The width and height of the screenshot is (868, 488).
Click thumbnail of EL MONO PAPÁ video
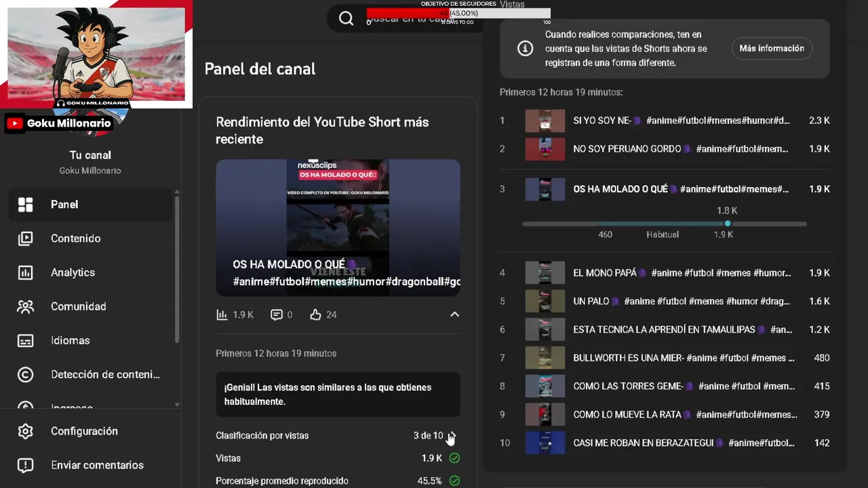pyautogui.click(x=545, y=273)
